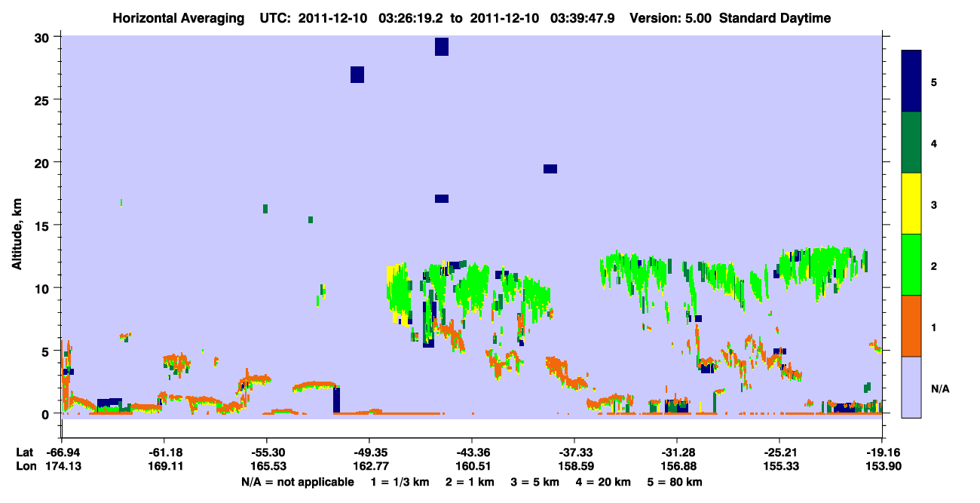Screen dimensions: 980x503
Task: Click the dark blue block near 27 km altitude
Action: point(357,74)
